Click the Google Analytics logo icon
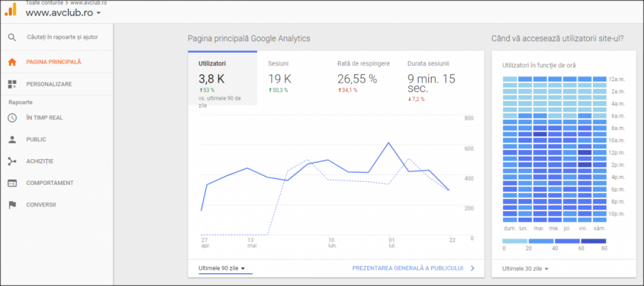The width and height of the screenshot is (644, 286). [x=11, y=10]
